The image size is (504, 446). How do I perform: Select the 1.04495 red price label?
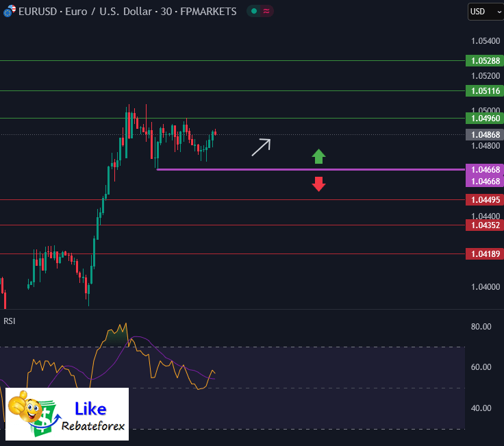pos(484,200)
